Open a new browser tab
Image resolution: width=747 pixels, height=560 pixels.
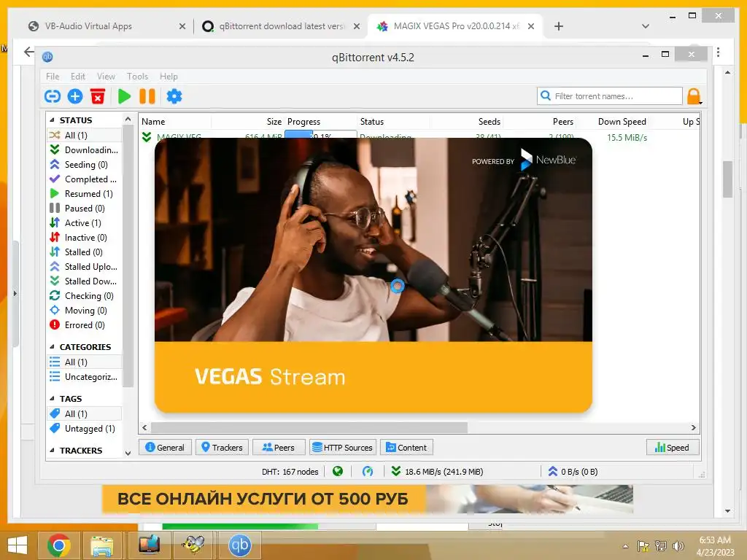click(559, 26)
